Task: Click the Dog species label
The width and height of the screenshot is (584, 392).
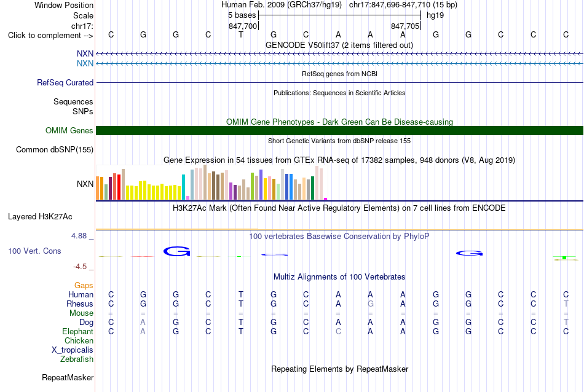Action: pyautogui.click(x=86, y=323)
